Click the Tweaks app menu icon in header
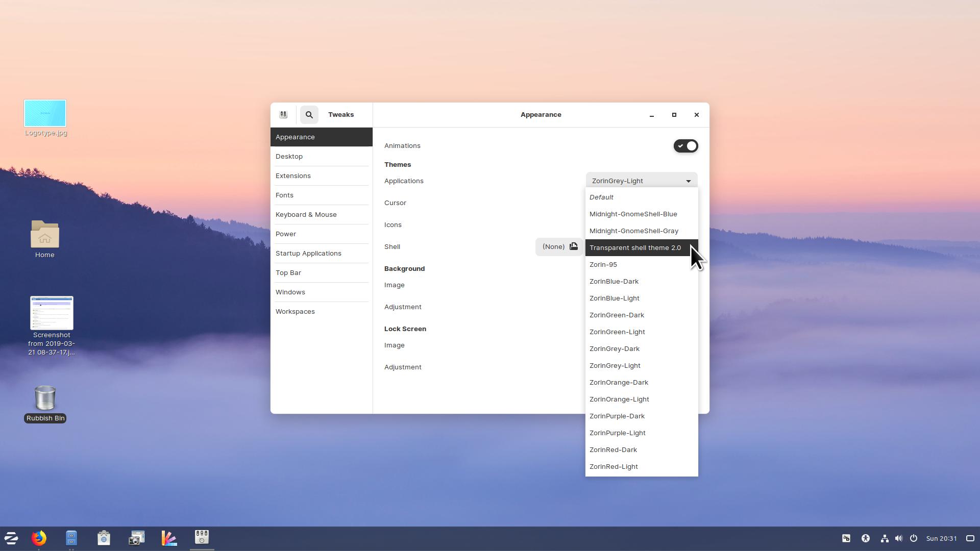Screen dimensions: 980x551 [283, 115]
